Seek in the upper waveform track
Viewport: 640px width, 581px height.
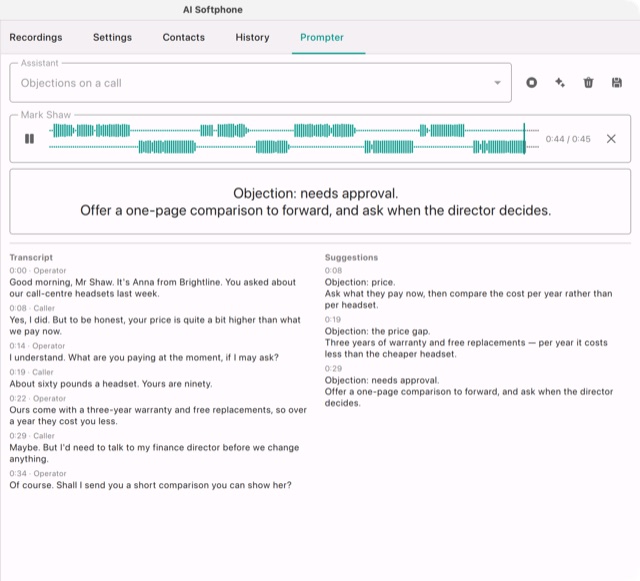(294, 131)
